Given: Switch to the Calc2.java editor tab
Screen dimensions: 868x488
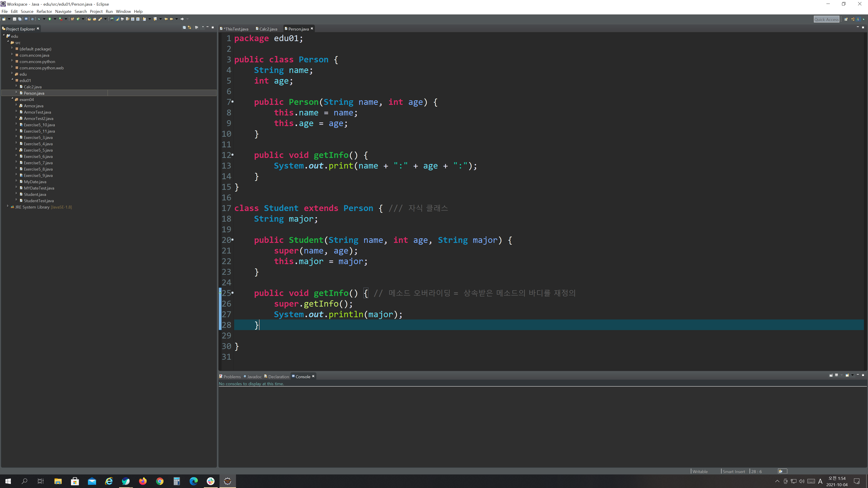Looking at the screenshot, I should tap(268, 29).
